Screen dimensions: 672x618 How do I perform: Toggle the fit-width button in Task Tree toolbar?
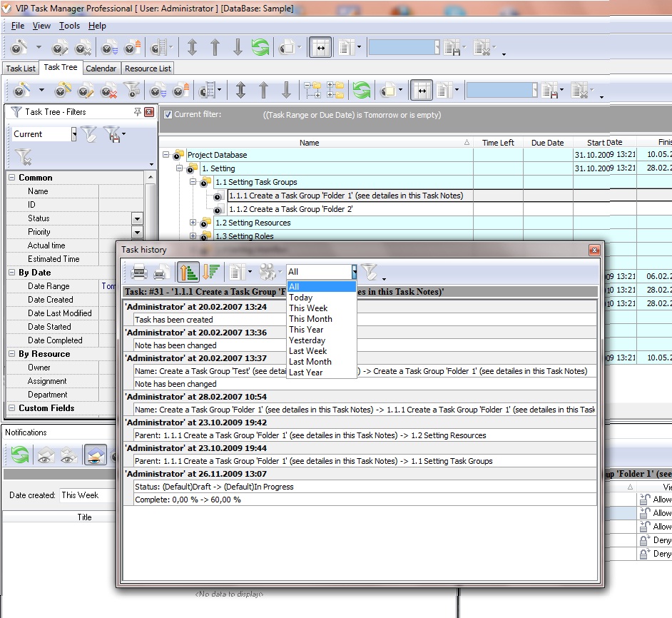[x=422, y=91]
